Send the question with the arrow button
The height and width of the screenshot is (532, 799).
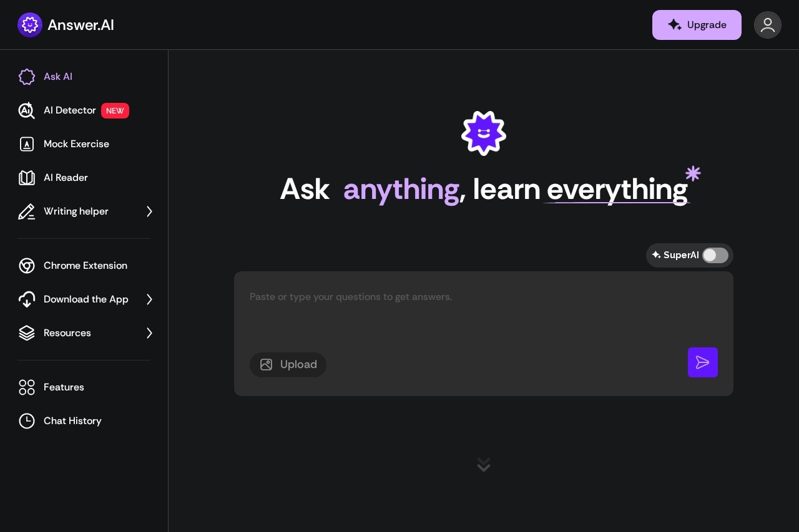coord(703,362)
